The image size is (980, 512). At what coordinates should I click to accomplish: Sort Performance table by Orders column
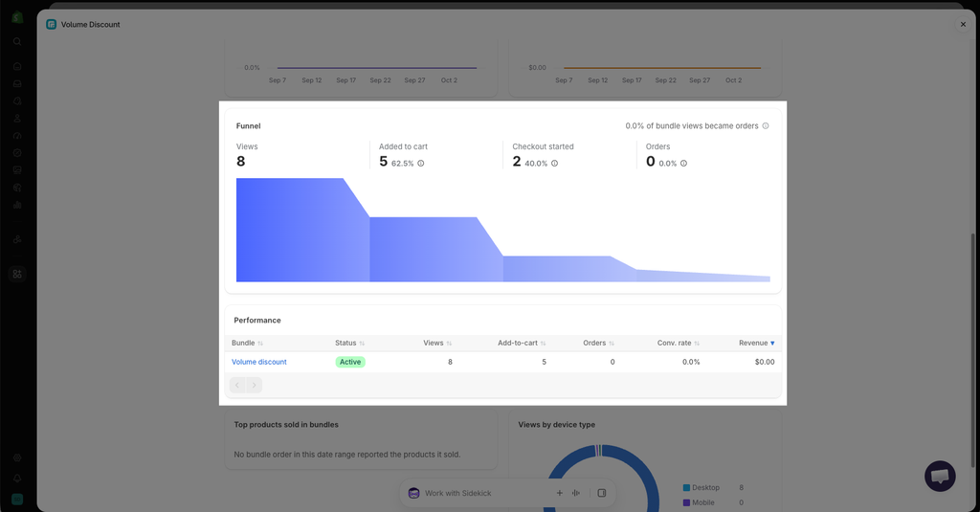[599, 343]
